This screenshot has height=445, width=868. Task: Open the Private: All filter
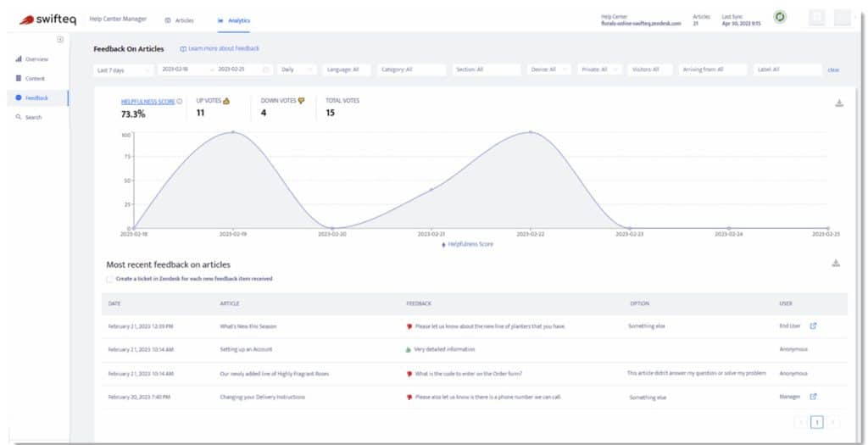click(599, 70)
